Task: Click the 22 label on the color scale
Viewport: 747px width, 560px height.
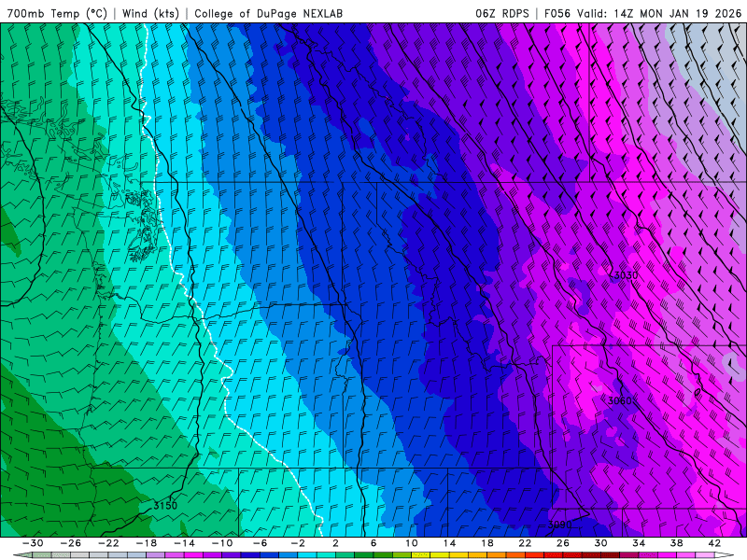Action: pos(525,543)
